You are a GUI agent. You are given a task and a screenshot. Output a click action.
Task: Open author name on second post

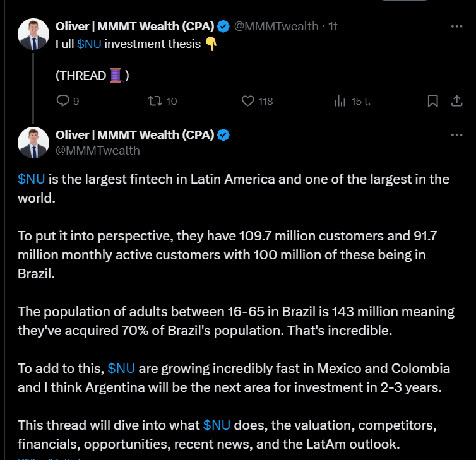[134, 134]
